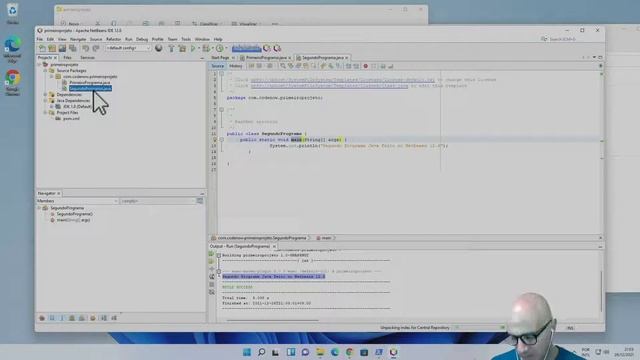The height and width of the screenshot is (360, 640).
Task: Click the Output window horizontal scrollbar
Action: pos(272,320)
